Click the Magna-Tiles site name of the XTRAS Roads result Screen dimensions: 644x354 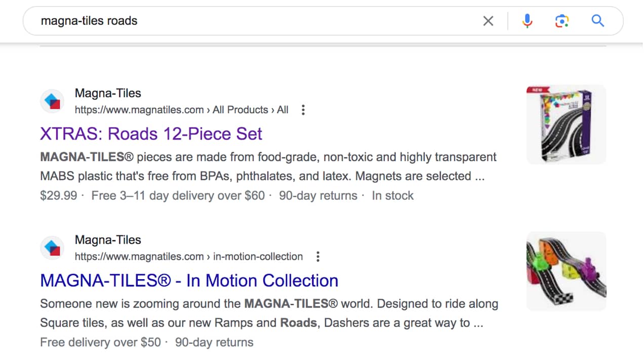pyautogui.click(x=108, y=93)
